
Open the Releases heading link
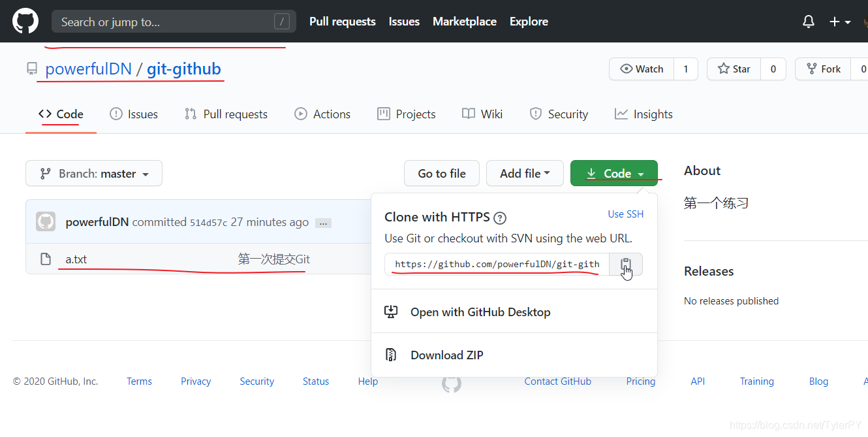pyautogui.click(x=709, y=271)
